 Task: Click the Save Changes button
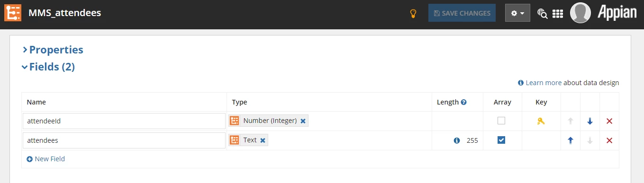click(462, 13)
